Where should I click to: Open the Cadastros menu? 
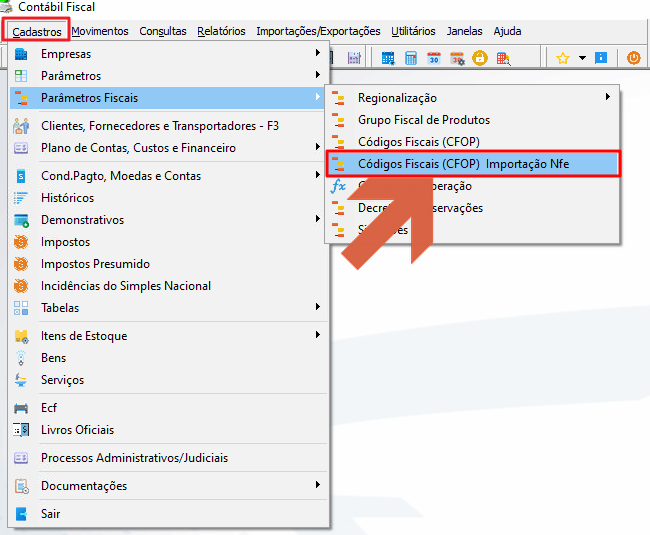pyautogui.click(x=36, y=31)
